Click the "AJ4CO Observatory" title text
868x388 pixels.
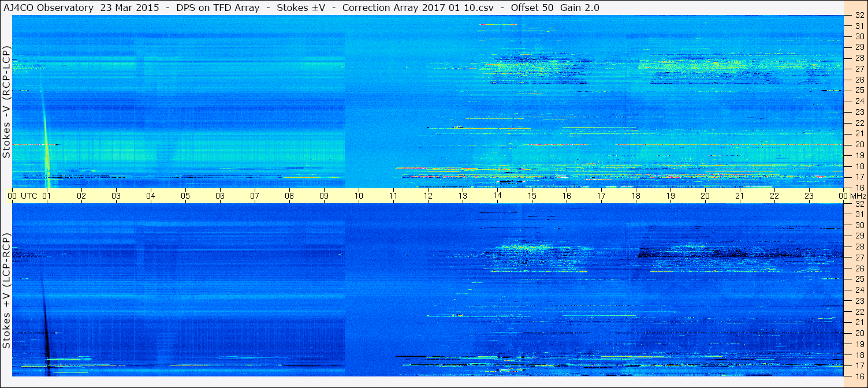pos(49,8)
